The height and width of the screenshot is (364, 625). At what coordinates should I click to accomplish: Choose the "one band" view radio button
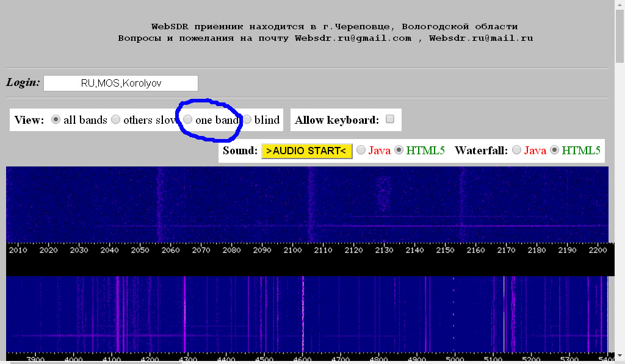[x=188, y=120]
